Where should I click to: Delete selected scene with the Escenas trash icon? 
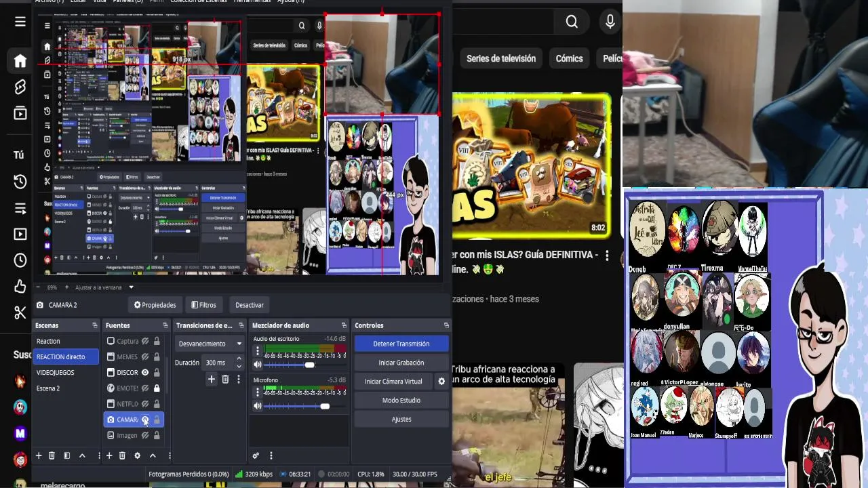click(x=52, y=456)
